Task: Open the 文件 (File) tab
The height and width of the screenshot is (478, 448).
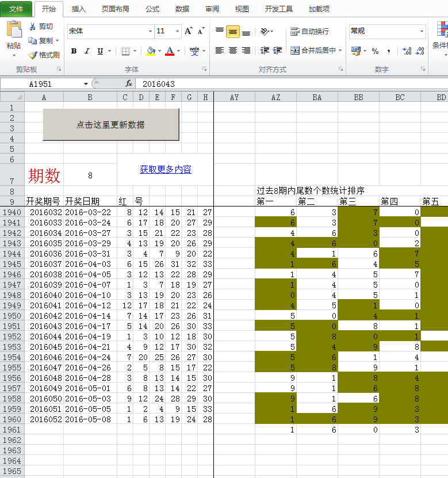Action: tap(16, 9)
